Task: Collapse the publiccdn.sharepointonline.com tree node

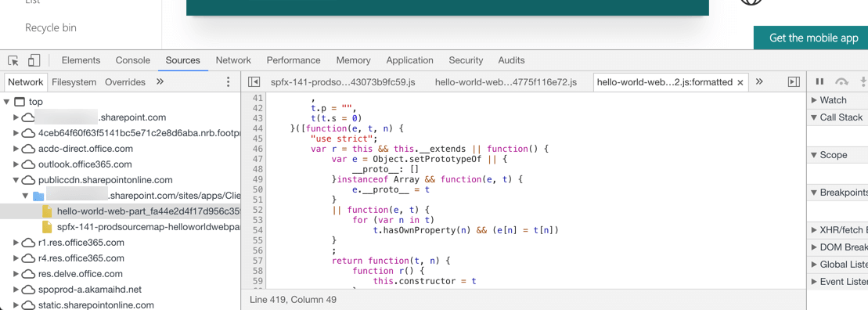Action: click(16, 180)
